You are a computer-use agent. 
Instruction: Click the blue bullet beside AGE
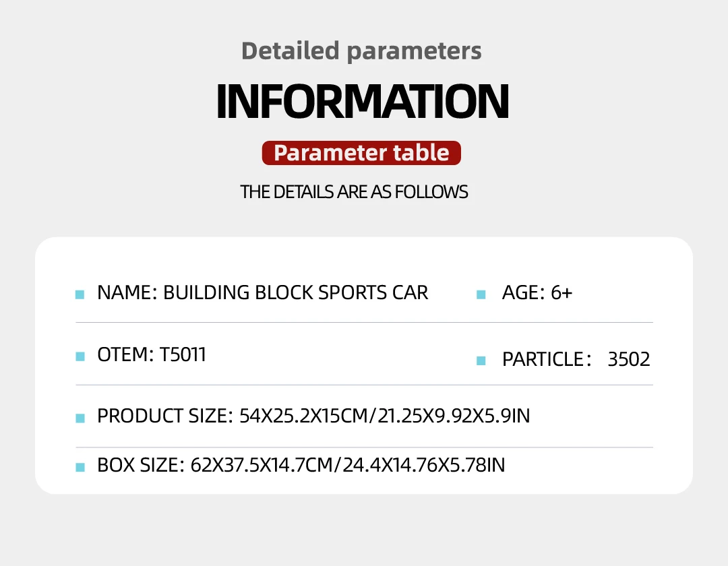[481, 294]
